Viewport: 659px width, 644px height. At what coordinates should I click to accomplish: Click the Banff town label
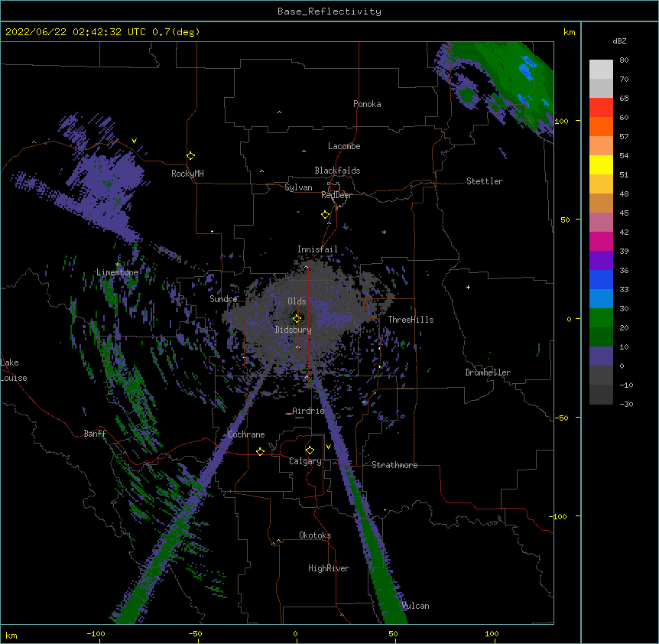(95, 434)
